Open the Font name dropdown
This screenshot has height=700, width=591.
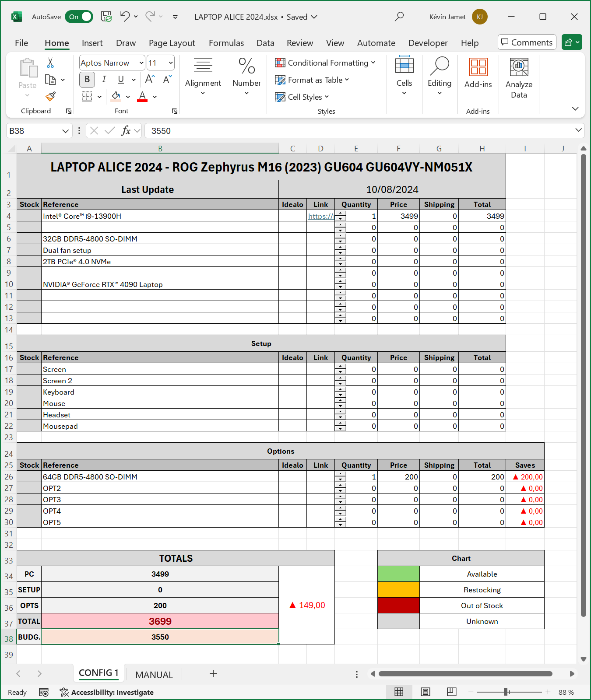coord(141,63)
